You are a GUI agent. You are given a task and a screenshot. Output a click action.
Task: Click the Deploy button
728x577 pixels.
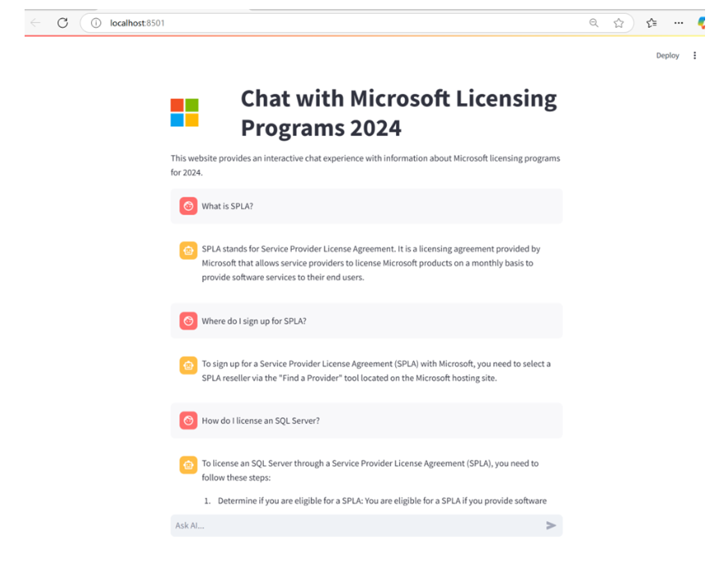click(667, 55)
